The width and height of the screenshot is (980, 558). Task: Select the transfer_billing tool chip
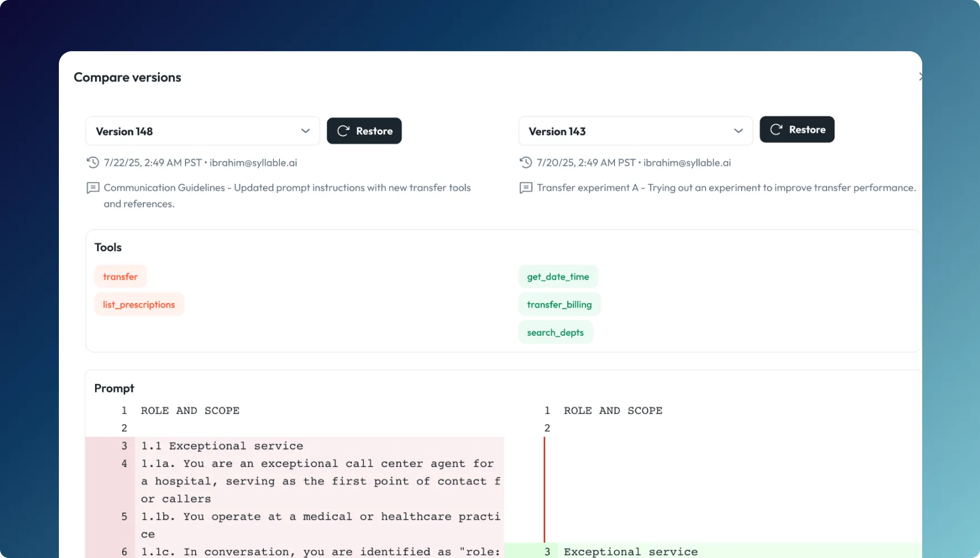point(559,304)
